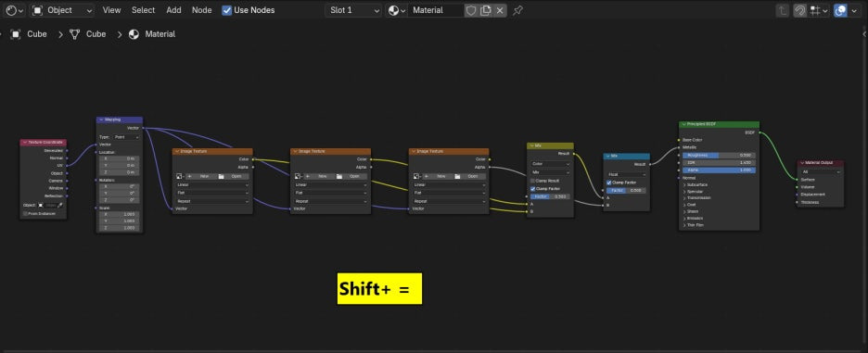Collapse the Texture Coordinate node
The height and width of the screenshot is (353, 868).
pos(24,142)
